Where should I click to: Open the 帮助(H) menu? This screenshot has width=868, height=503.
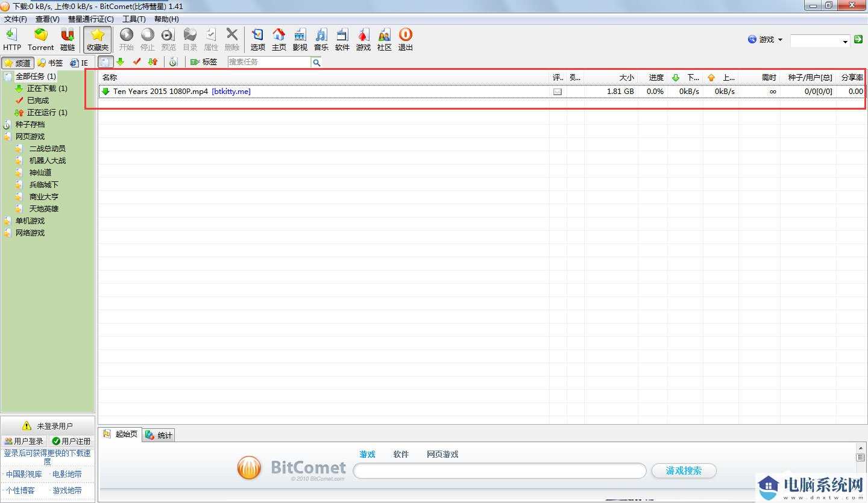click(x=166, y=19)
